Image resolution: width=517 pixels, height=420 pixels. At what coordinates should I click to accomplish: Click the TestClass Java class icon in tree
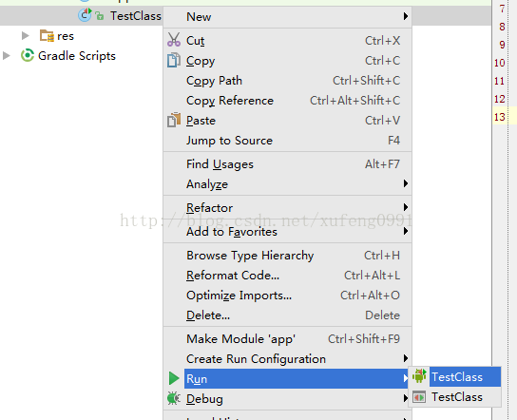(x=86, y=15)
